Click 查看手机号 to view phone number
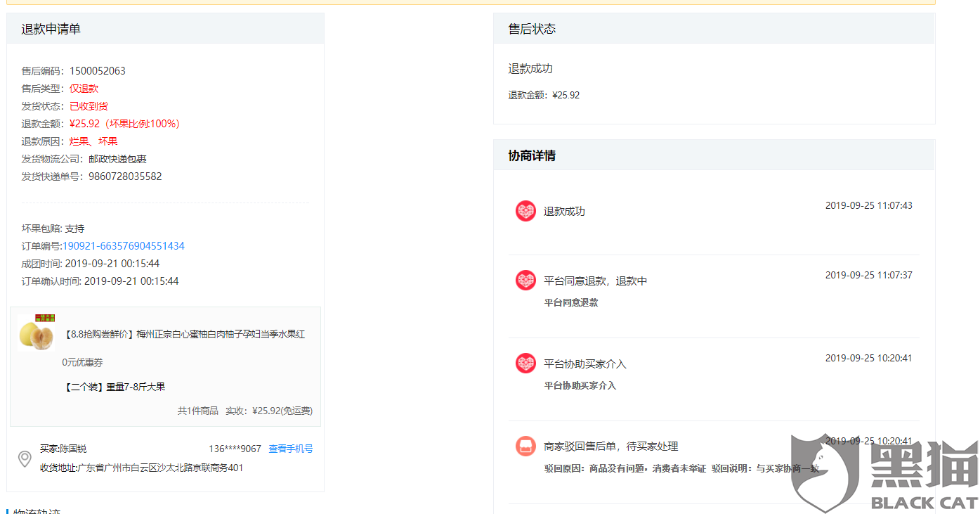The width and height of the screenshot is (980, 514). tap(291, 448)
